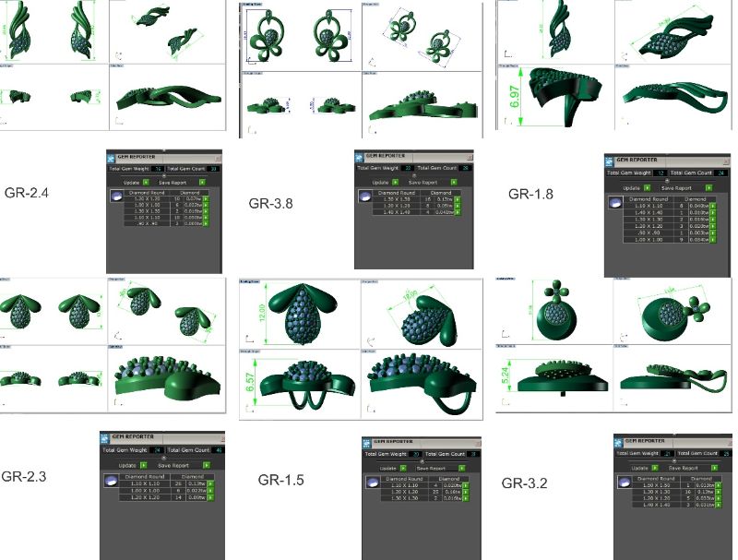Click Gem Reporter title icon beside GR-1.8

pos(609,161)
